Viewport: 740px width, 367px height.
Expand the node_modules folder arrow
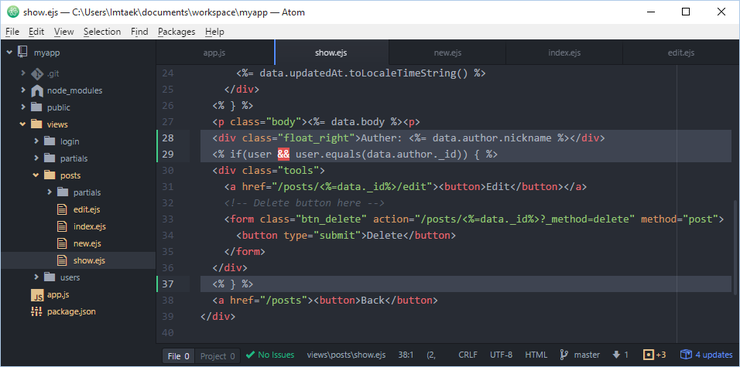(x=23, y=91)
